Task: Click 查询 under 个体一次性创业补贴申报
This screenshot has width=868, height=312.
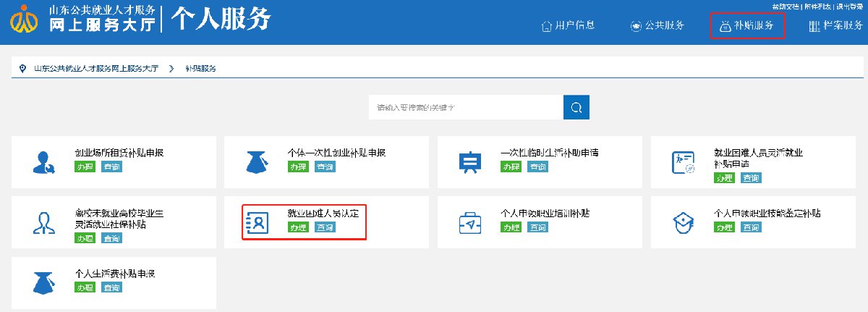Action: point(324,167)
